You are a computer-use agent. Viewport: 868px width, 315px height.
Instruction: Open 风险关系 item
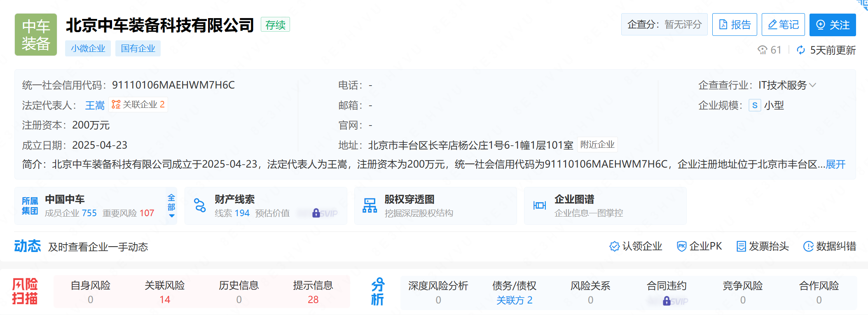click(x=590, y=292)
